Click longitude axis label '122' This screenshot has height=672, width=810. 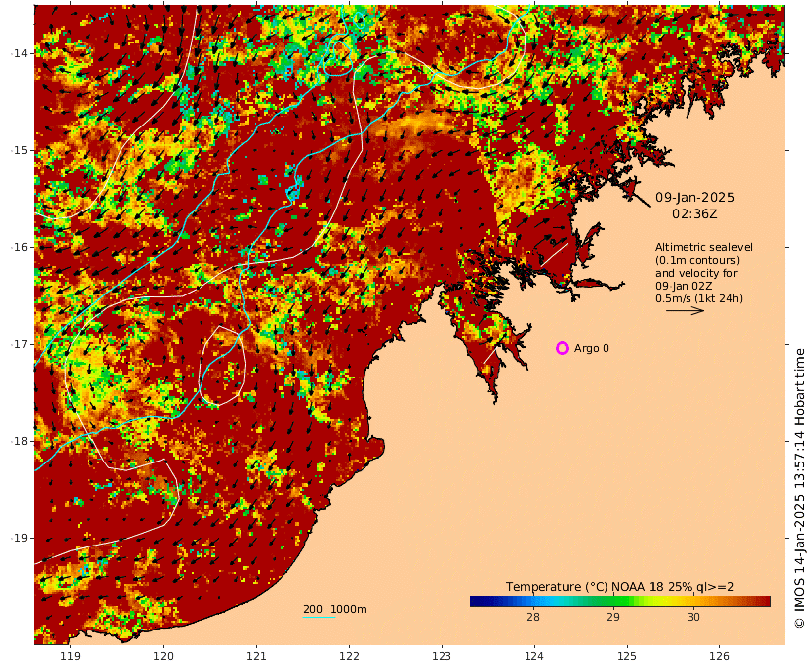350,656
